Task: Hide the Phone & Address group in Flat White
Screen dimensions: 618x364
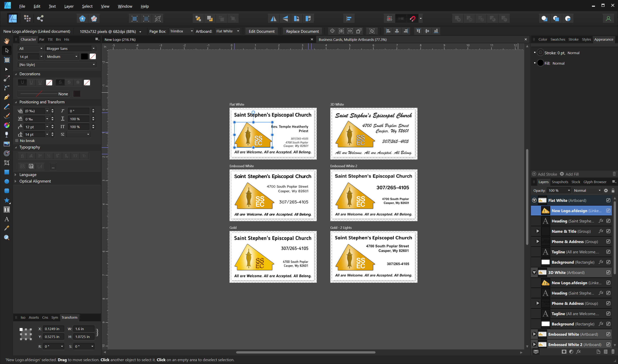Action: click(x=608, y=241)
